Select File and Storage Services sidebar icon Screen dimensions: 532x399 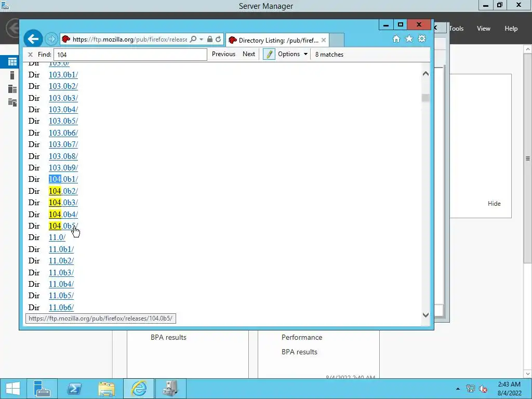12,102
